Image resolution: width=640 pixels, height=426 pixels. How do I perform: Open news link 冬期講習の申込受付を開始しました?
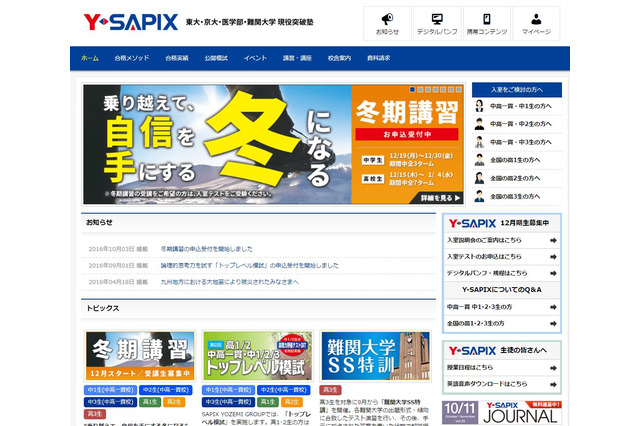[207, 249]
